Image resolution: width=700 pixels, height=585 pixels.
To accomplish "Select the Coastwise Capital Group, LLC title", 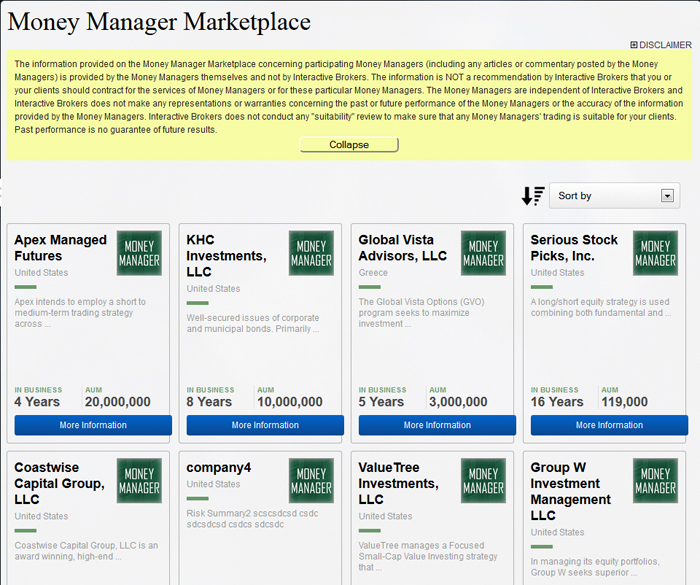I will [x=59, y=484].
